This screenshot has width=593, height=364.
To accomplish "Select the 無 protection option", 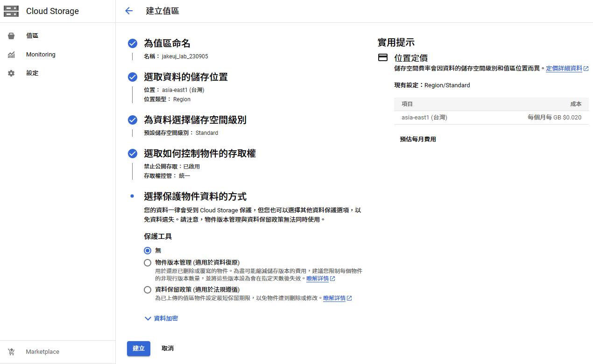I will click(x=148, y=251).
